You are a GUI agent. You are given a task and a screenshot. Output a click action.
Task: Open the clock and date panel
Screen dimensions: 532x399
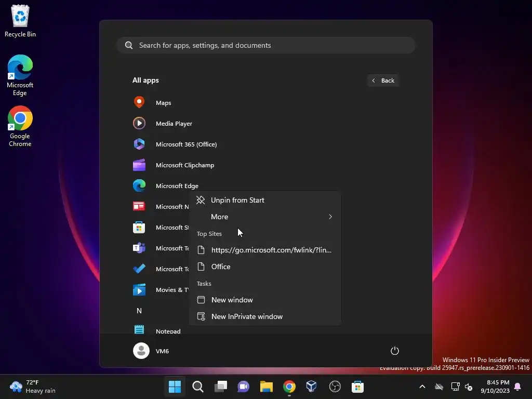pyautogui.click(x=495, y=387)
